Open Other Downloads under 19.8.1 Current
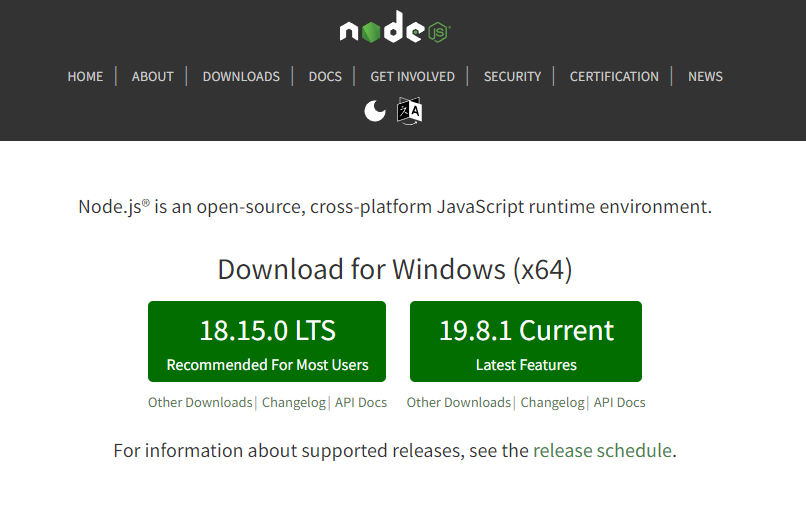806x523 pixels. coord(459,402)
